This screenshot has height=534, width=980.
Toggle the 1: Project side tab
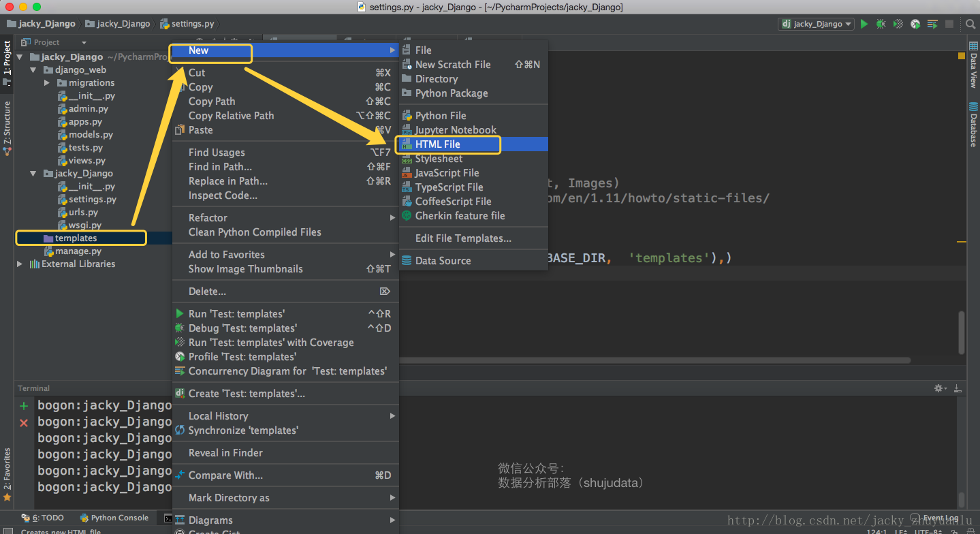pos(7,63)
